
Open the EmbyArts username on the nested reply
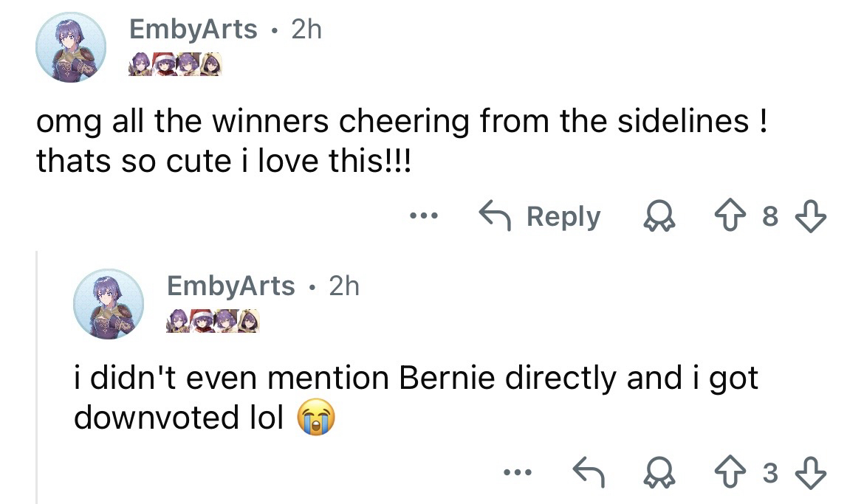[x=230, y=286]
